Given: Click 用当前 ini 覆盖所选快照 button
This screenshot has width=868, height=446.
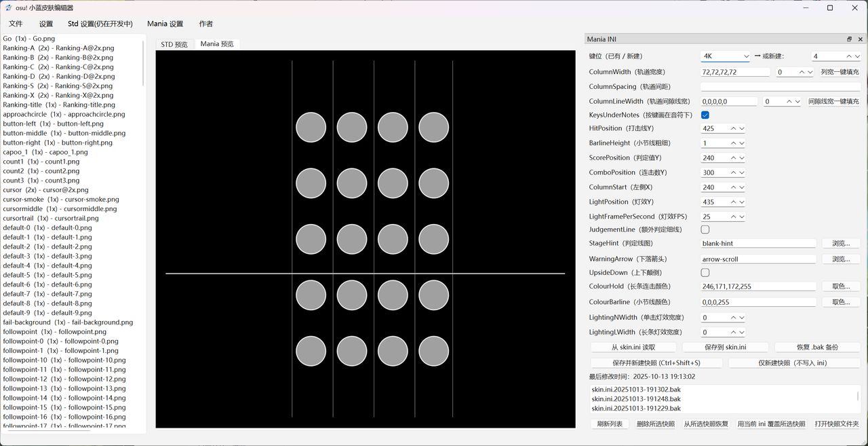Looking at the screenshot, I should [x=772, y=424].
